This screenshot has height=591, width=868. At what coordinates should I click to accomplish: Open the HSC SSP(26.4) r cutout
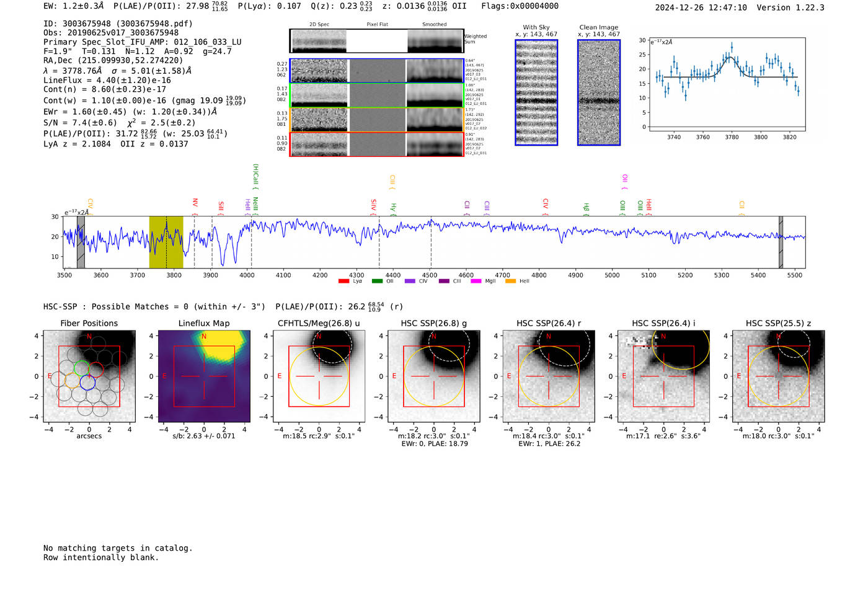click(x=549, y=376)
